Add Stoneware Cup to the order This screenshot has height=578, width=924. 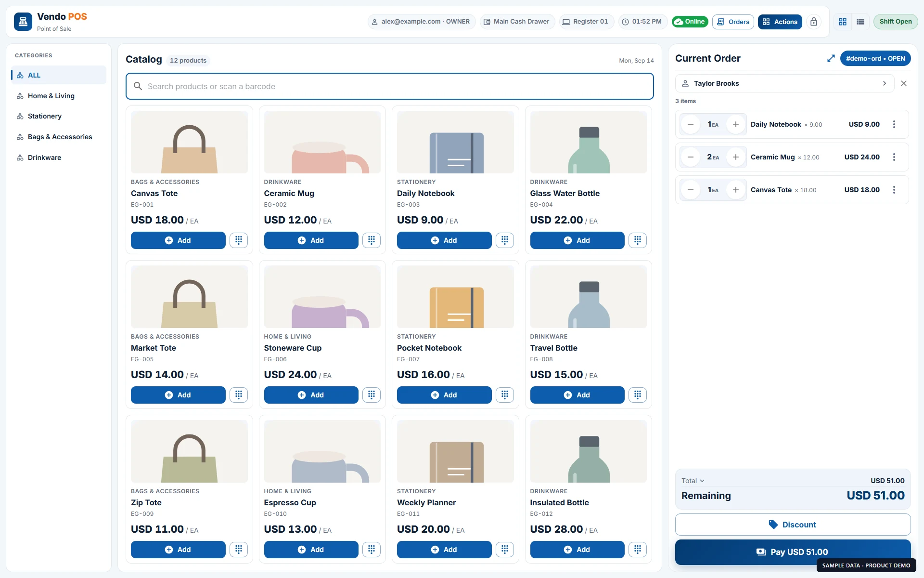point(311,395)
